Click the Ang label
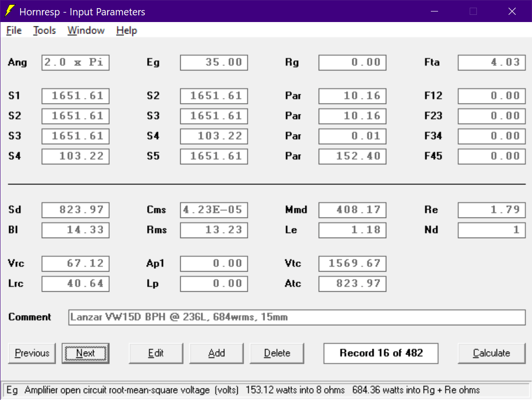 tap(17, 63)
